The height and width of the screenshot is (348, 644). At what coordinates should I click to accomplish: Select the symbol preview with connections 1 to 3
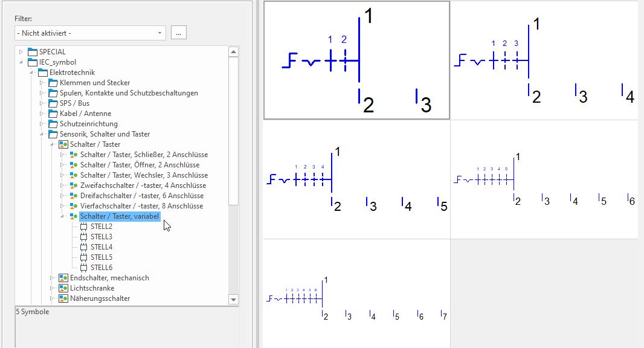pyautogui.click(x=356, y=60)
